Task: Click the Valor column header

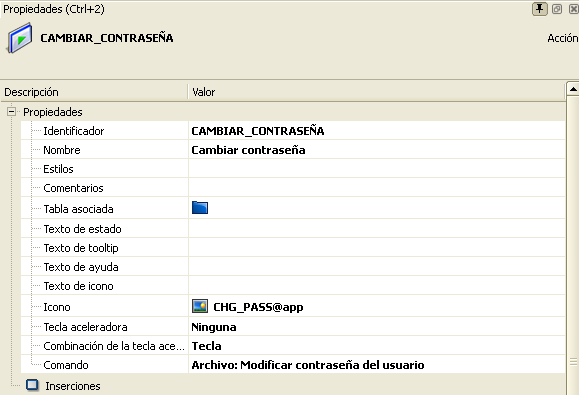Action: point(377,92)
